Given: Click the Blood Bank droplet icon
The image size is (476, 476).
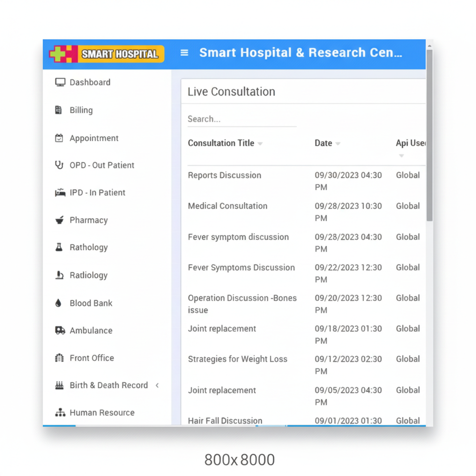Looking at the screenshot, I should [59, 303].
